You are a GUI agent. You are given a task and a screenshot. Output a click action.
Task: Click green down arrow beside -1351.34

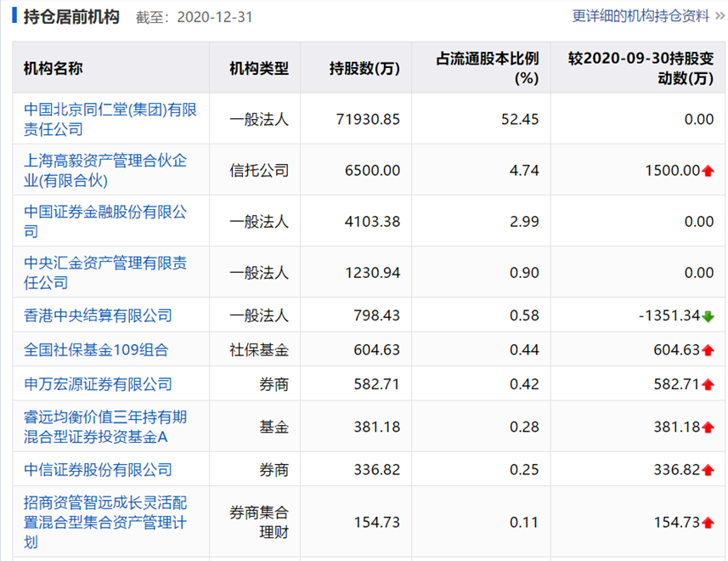tap(708, 316)
